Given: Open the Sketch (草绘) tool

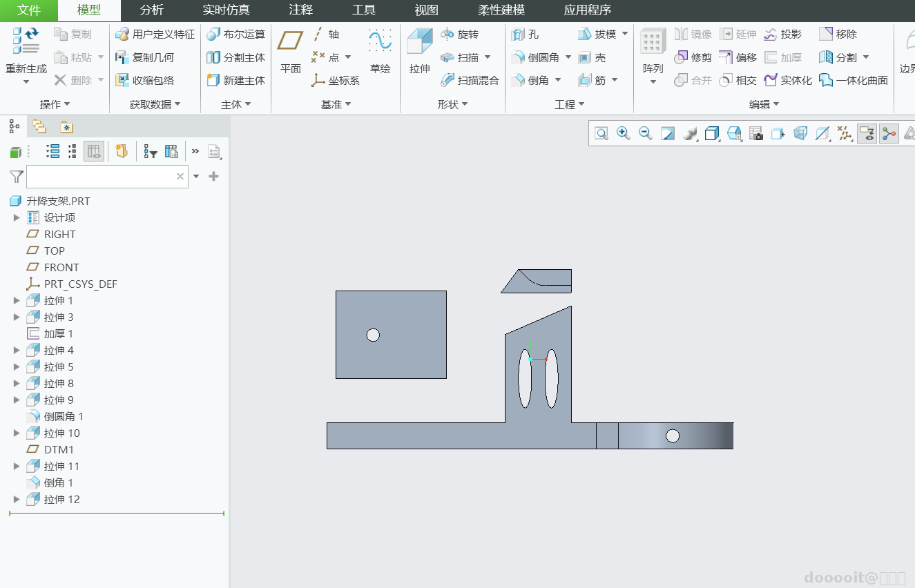Looking at the screenshot, I should click(x=380, y=50).
